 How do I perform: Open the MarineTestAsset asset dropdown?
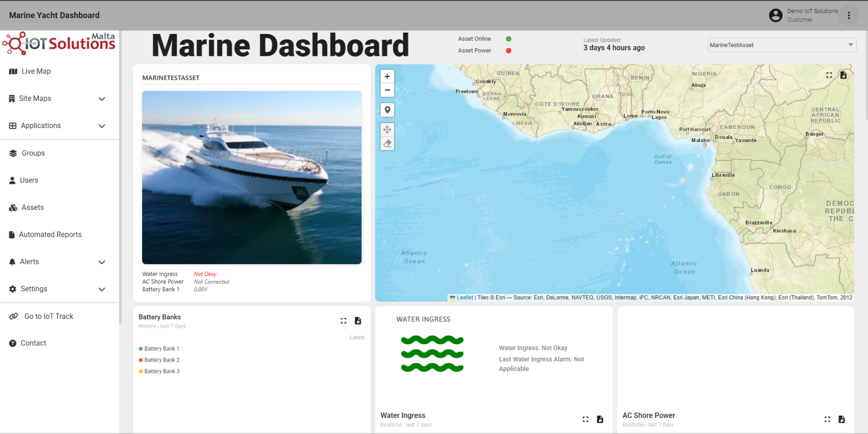[781, 45]
